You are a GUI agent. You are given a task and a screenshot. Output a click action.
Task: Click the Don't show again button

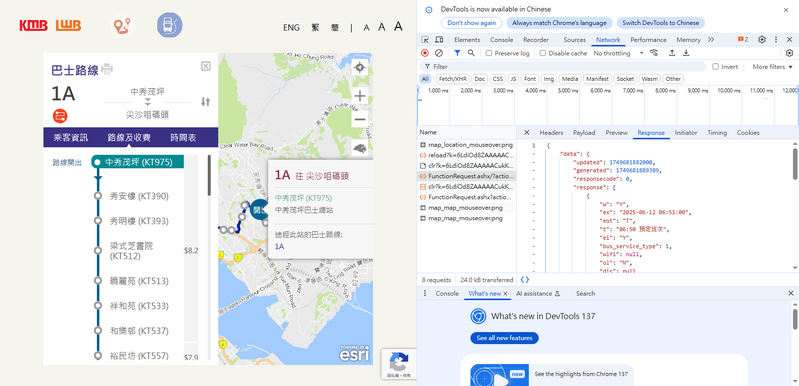(471, 23)
